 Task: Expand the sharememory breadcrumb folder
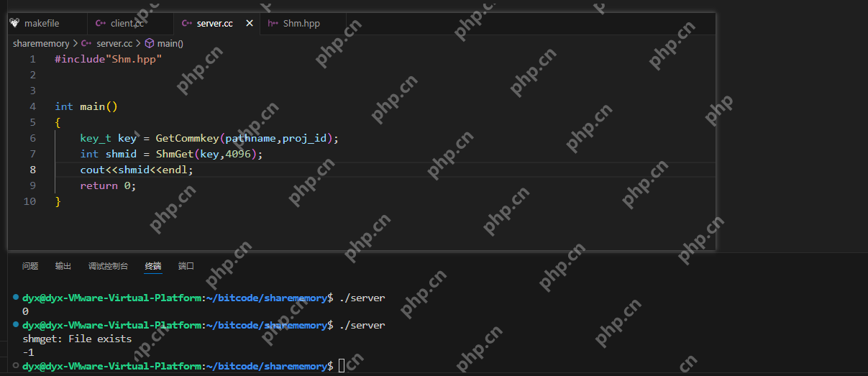[41, 43]
